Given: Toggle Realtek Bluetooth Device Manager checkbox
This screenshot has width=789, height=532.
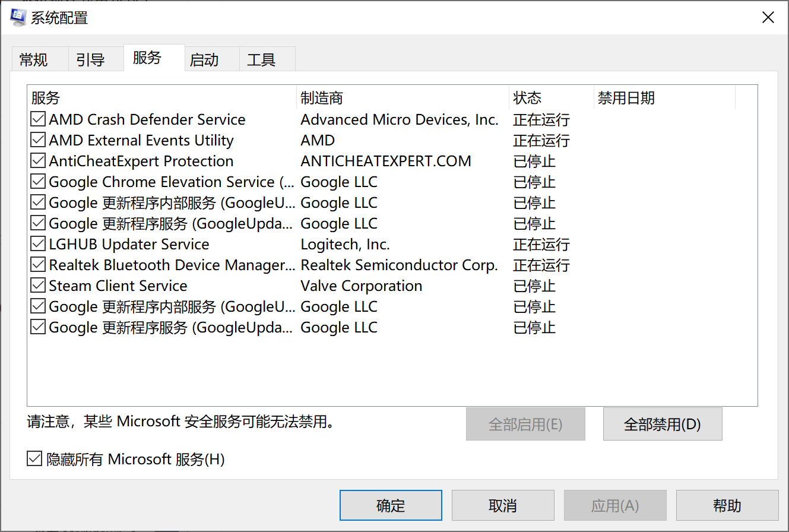Looking at the screenshot, I should pos(38,265).
